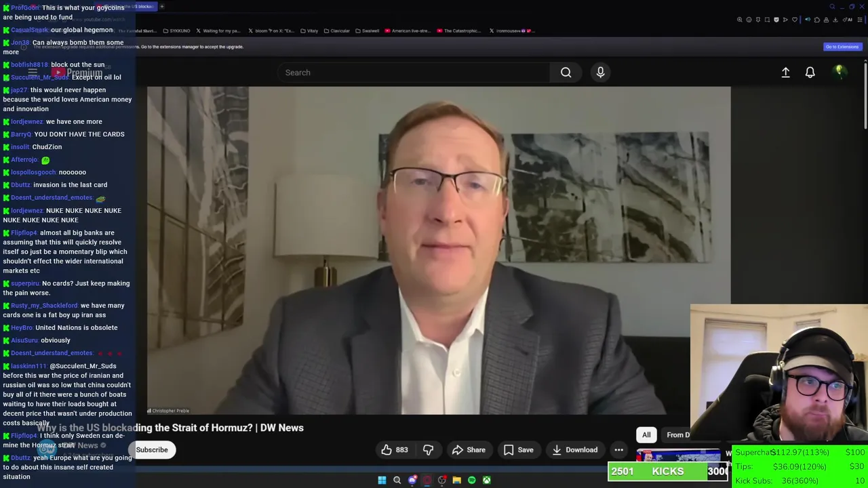
Task: Open the Swatwell bookmark folder
Action: click(367, 30)
